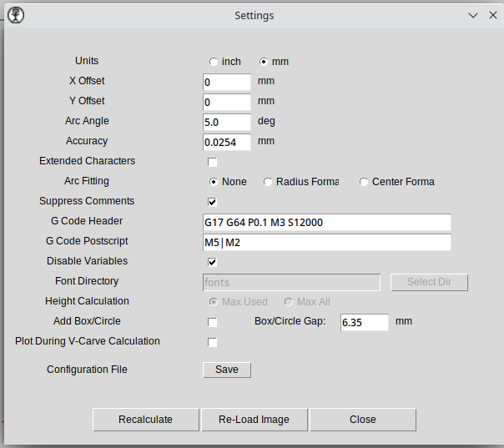Edit the Accuracy value field
This screenshot has height=448, width=504.
click(226, 142)
